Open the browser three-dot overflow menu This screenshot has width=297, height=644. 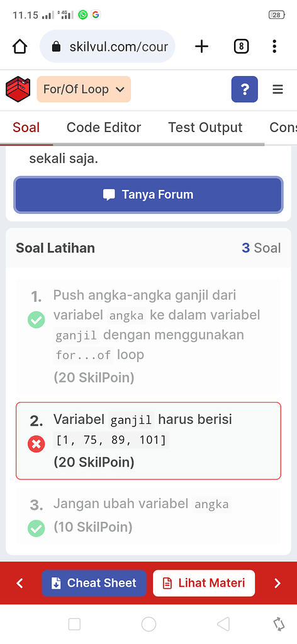(274, 47)
